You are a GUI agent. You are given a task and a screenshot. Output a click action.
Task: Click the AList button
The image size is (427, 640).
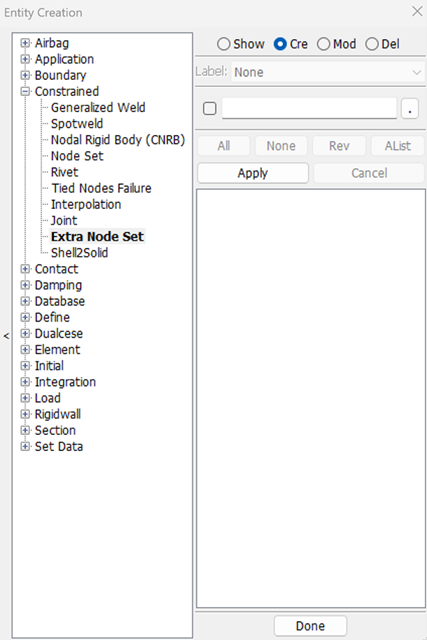398,146
